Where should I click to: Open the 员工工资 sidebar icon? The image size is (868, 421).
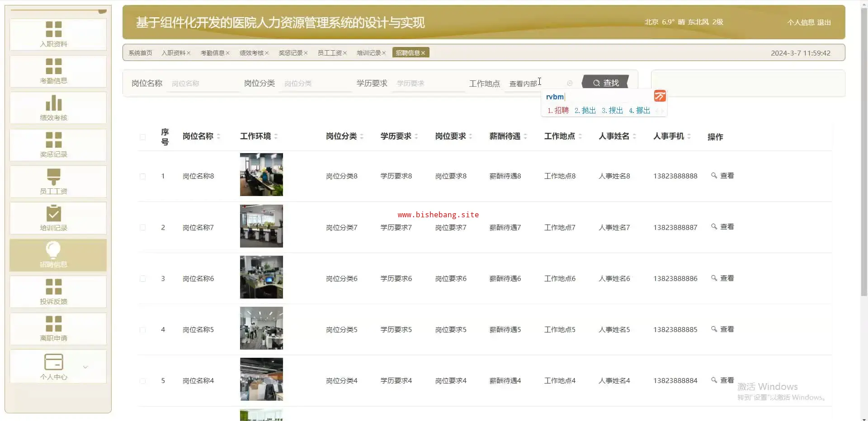coord(53,177)
